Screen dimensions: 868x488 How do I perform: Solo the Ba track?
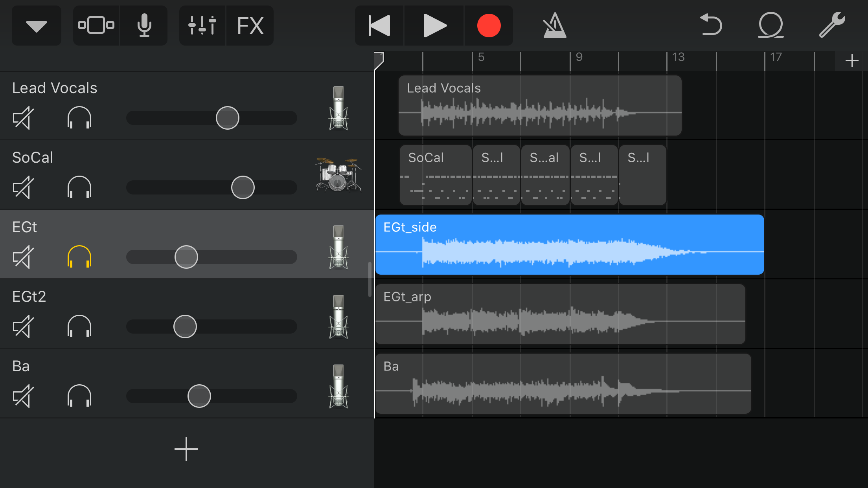point(79,396)
